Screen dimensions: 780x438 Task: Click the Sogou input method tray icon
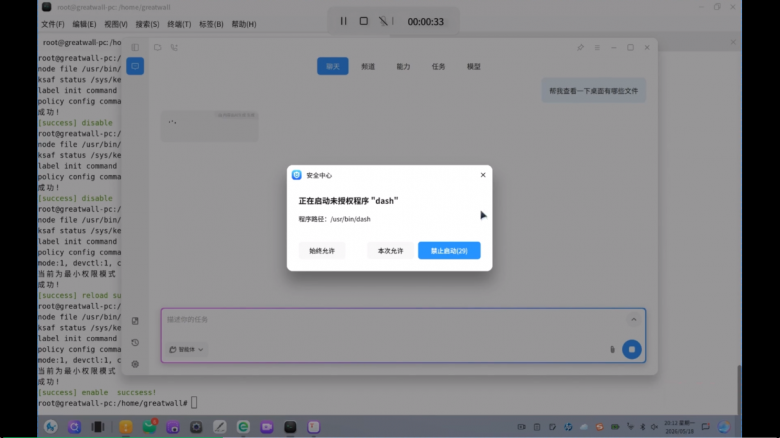click(599, 427)
